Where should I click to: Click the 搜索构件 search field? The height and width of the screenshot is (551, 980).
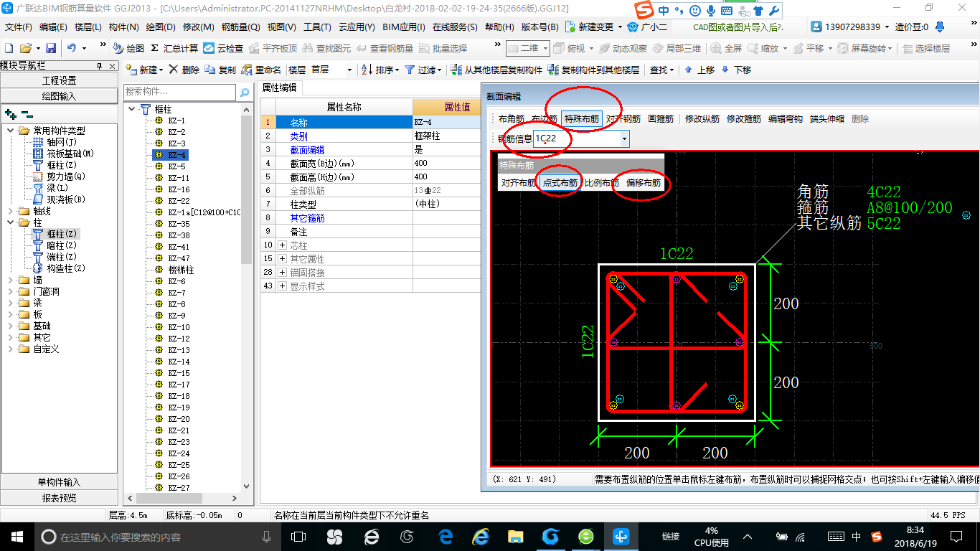click(179, 92)
